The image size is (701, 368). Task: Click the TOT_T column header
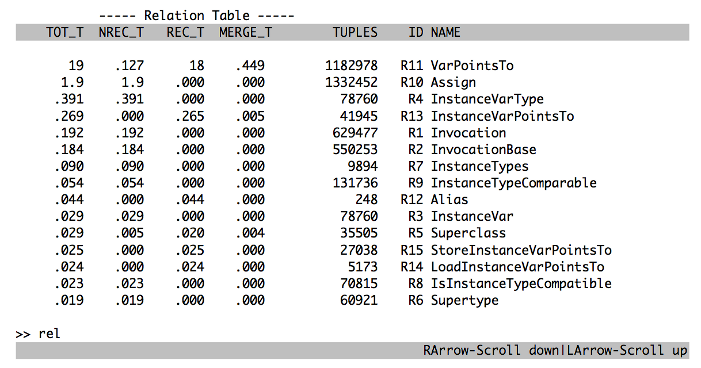tap(65, 33)
